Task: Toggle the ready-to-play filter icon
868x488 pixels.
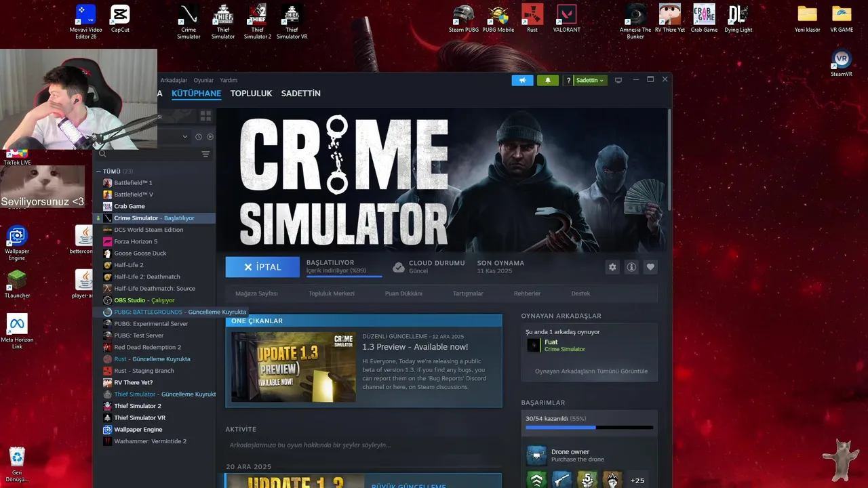Action: click(x=210, y=136)
